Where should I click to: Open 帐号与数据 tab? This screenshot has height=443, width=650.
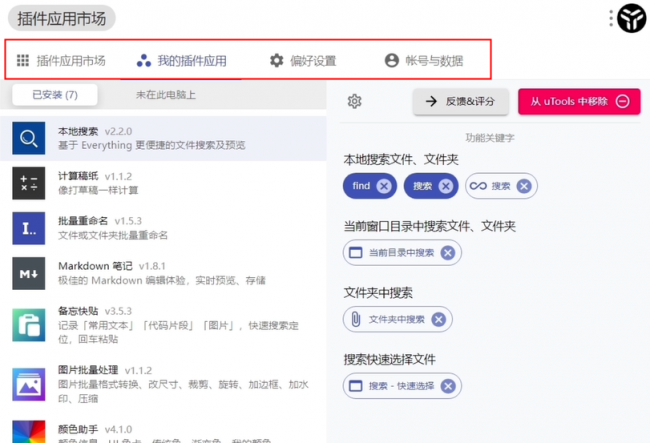[x=424, y=61]
